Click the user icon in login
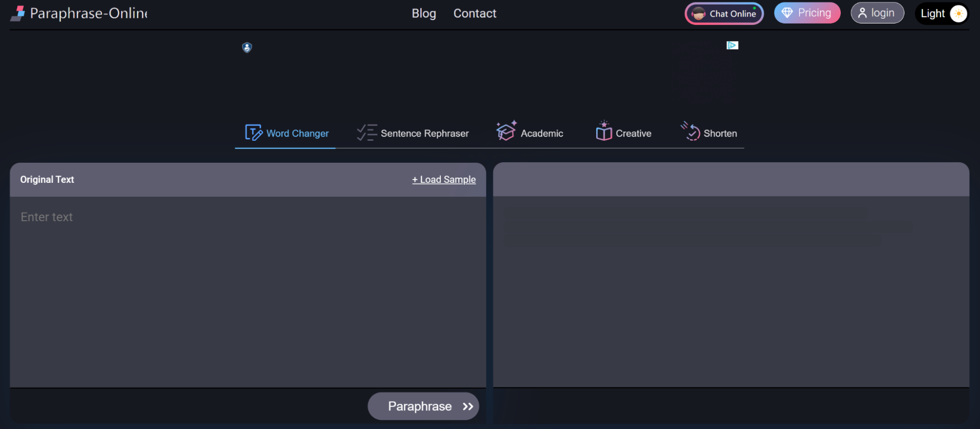The width and height of the screenshot is (980, 429). pyautogui.click(x=862, y=13)
